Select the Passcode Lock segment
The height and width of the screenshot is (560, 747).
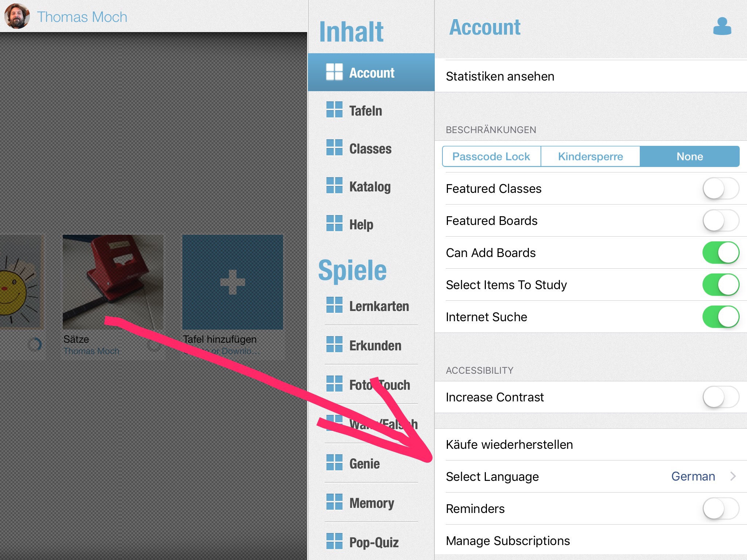coord(491,156)
